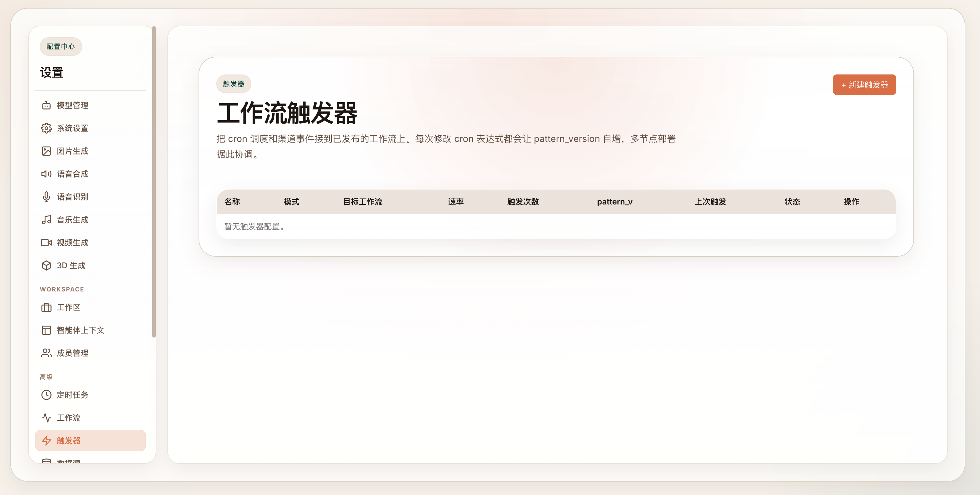Open 智能体上下文 page
980x495 pixels.
tap(90, 330)
